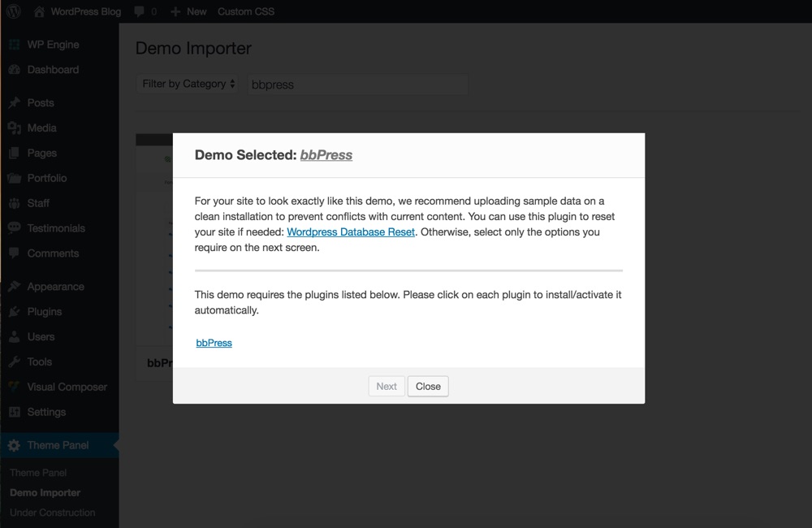Click the bbPress link in dialog title
Viewport: 812px width, 528px height.
[326, 155]
